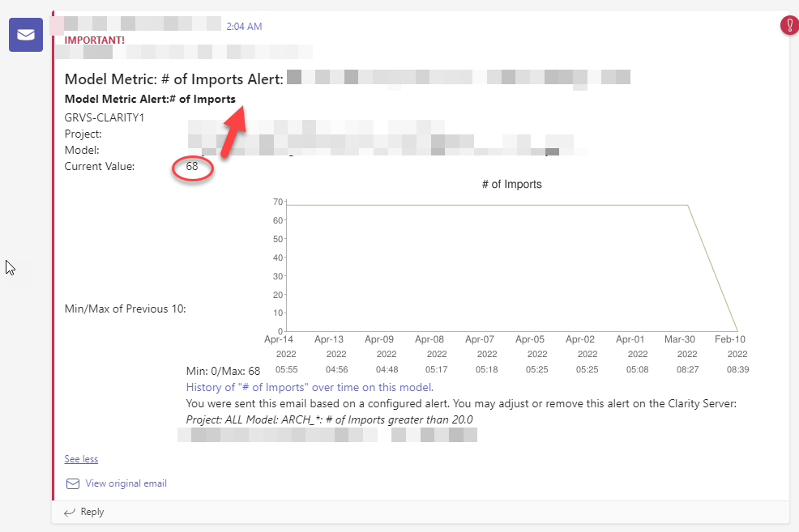Open History of "# of Imports" link
The width and height of the screenshot is (799, 532).
310,387
